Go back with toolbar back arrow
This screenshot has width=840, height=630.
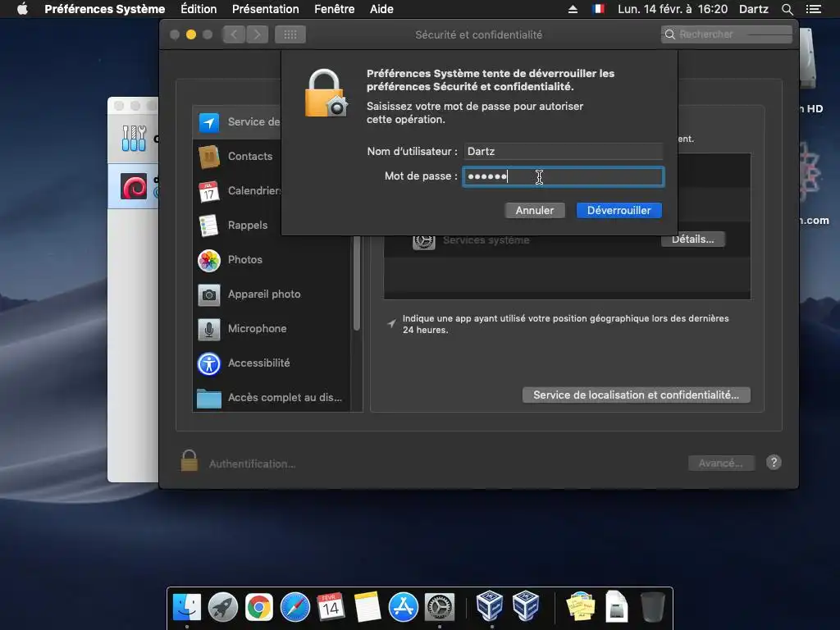pyautogui.click(x=234, y=34)
